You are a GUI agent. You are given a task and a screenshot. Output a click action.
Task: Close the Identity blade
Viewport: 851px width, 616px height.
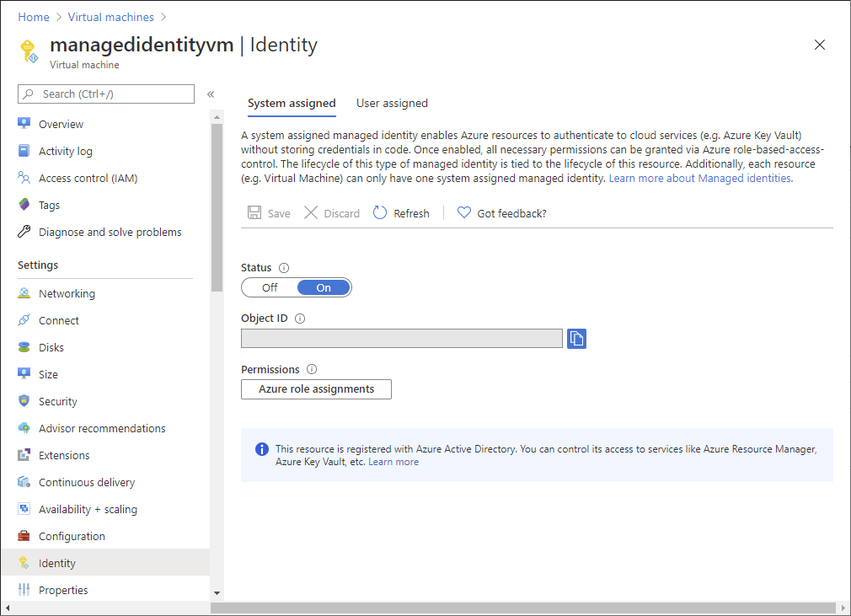pyautogui.click(x=820, y=45)
